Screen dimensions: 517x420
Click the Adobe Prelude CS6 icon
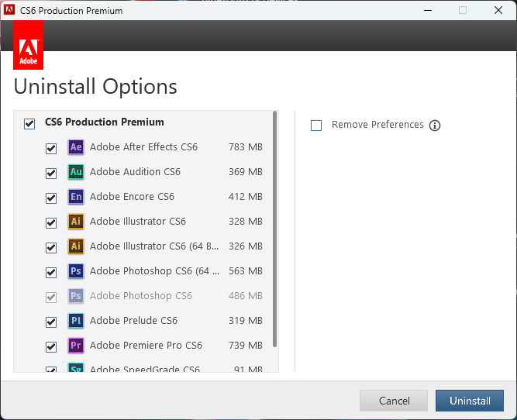(75, 321)
